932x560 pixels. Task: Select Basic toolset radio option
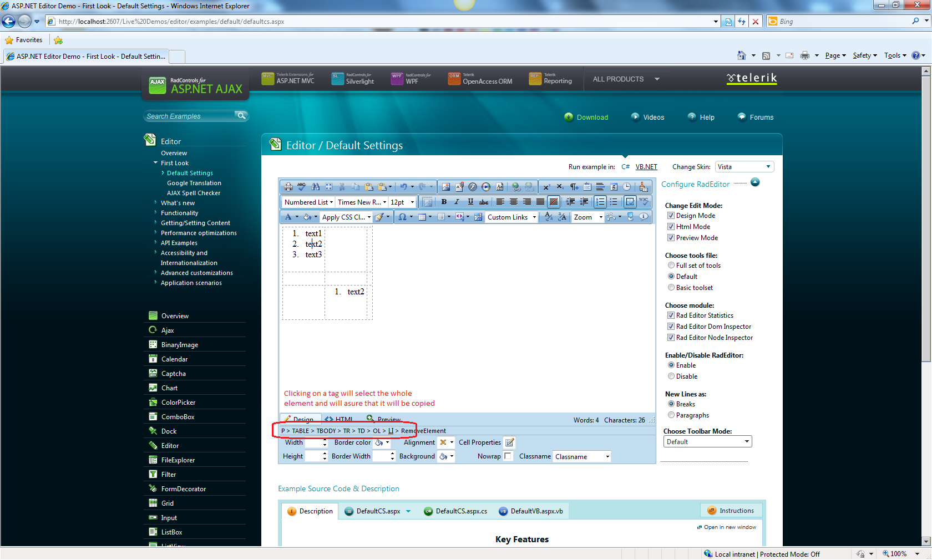coord(671,288)
